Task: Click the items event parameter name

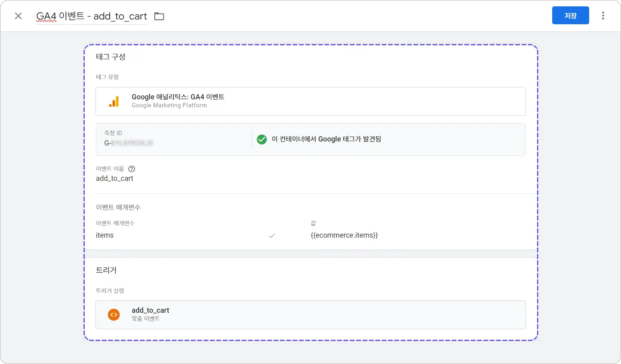Action: click(105, 235)
